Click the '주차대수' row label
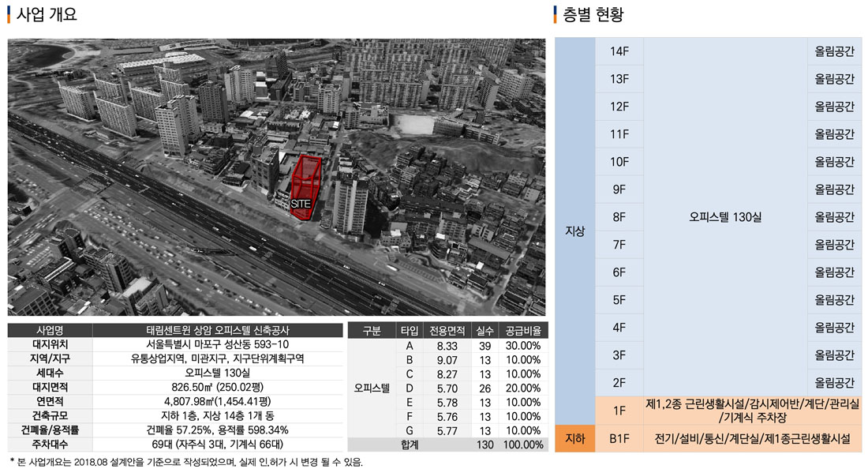The image size is (868, 469). point(50,444)
